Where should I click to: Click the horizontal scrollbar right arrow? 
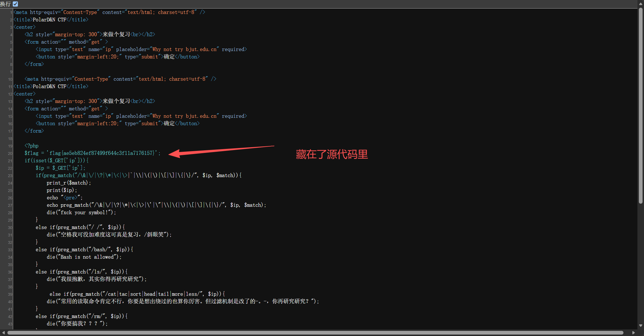(x=633, y=333)
